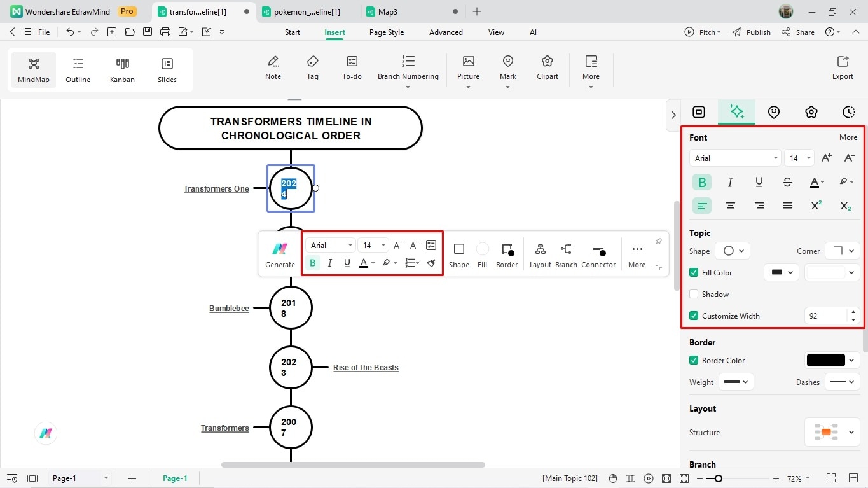Click format painter in floating toolbar

(x=431, y=263)
